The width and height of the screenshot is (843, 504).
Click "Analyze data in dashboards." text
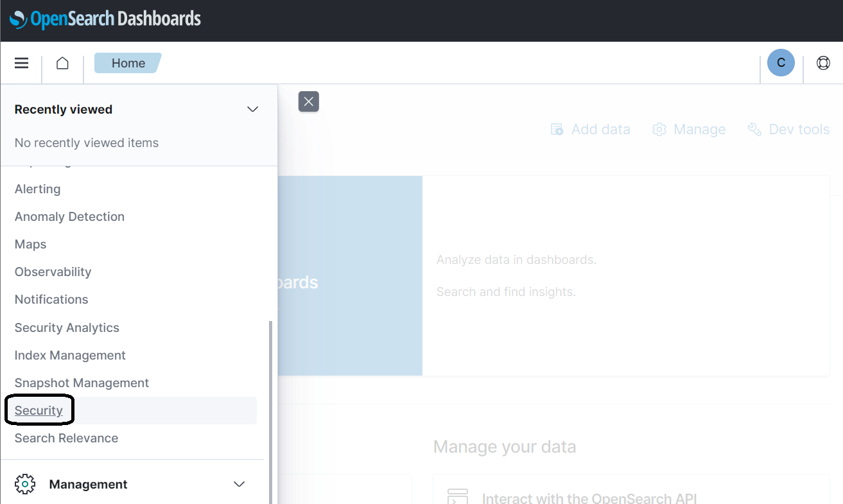coord(516,260)
